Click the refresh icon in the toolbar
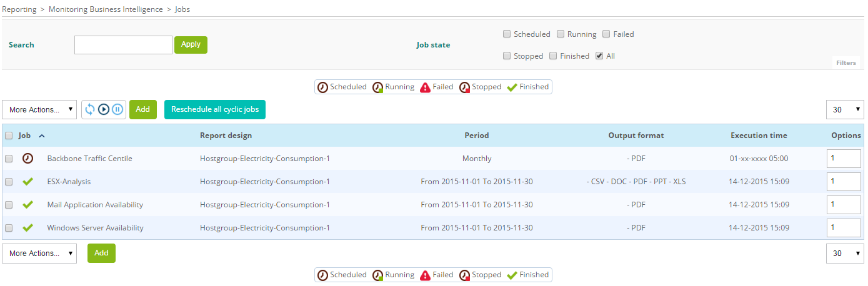 (90, 109)
